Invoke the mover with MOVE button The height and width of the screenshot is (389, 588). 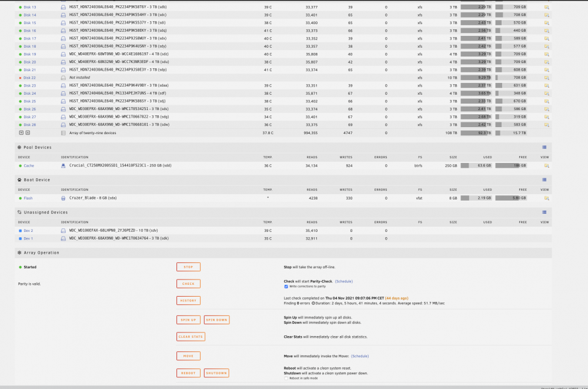tap(188, 356)
